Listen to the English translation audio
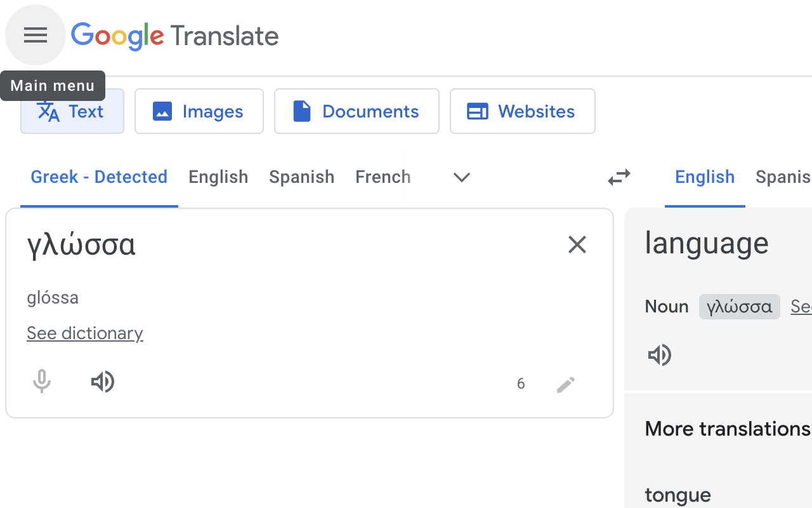812x508 pixels. pos(660,355)
